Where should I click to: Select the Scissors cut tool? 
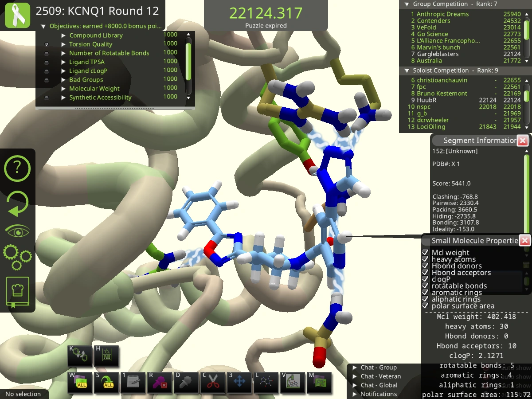pos(212,382)
